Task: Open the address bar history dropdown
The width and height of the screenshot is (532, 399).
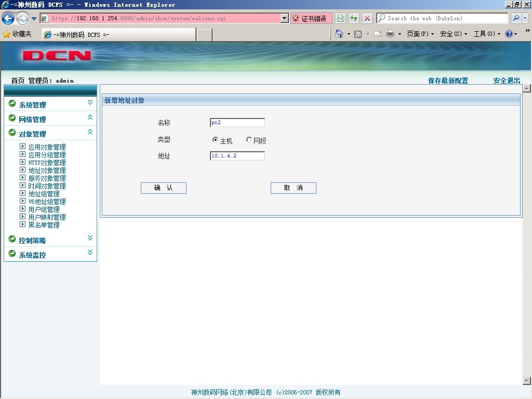Action: 285,18
